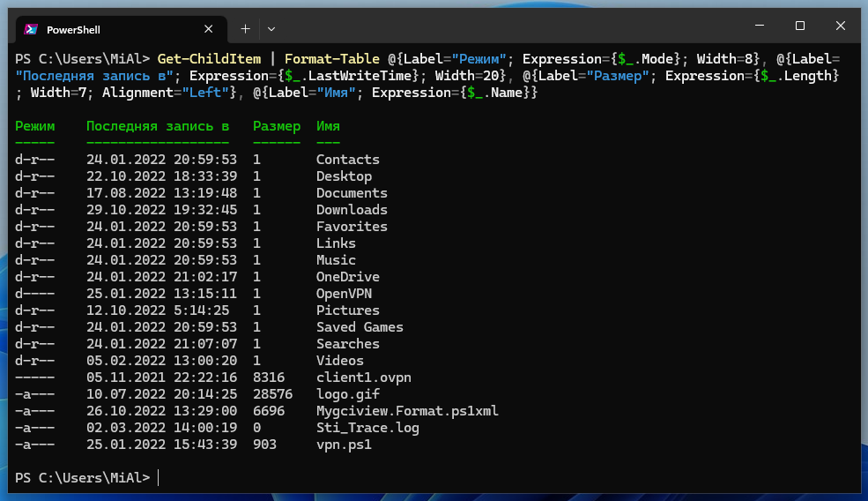
Task: Click the Format-Table command text
Action: (336, 59)
